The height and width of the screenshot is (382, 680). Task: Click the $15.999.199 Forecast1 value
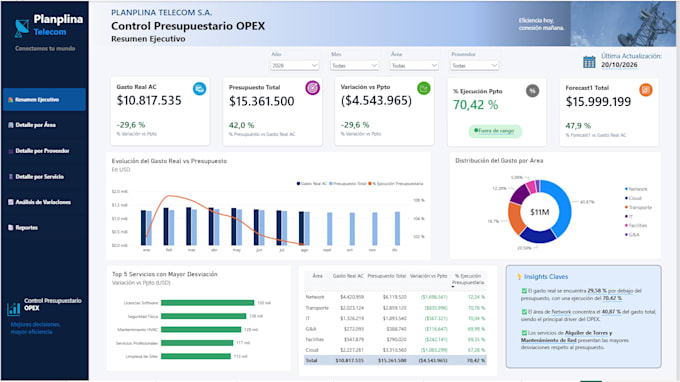coord(598,102)
